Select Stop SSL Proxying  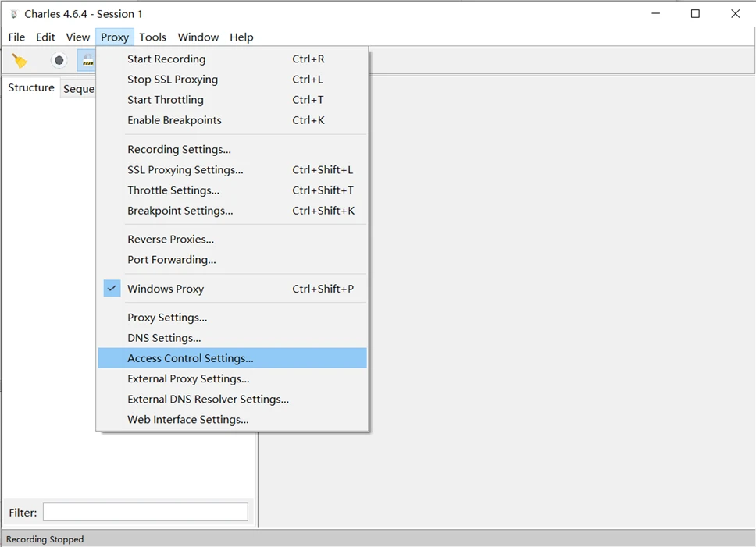coord(233,79)
